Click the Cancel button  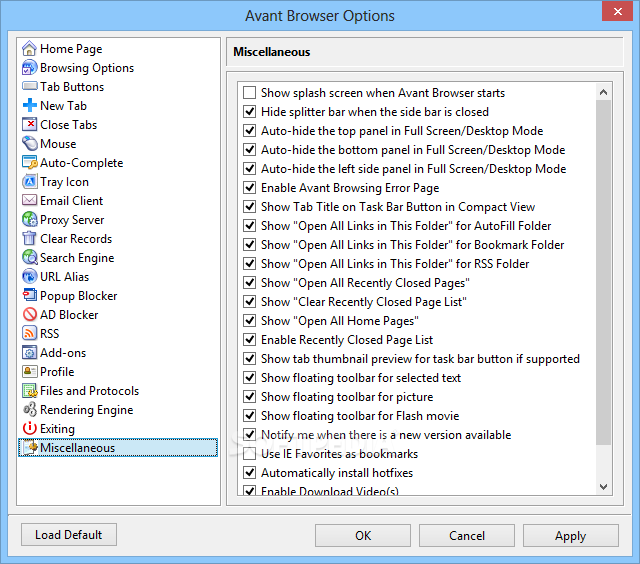(467, 535)
